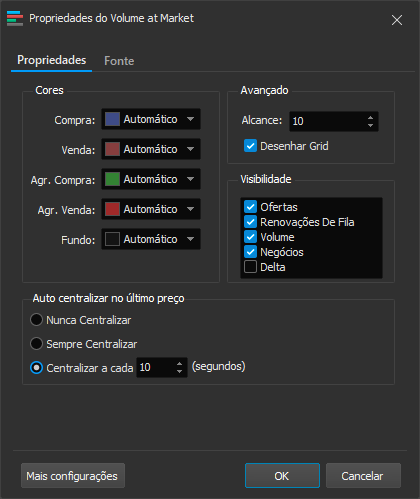420x499 pixels.
Task: Click the Compra blue color swatch
Action: [x=112, y=119]
